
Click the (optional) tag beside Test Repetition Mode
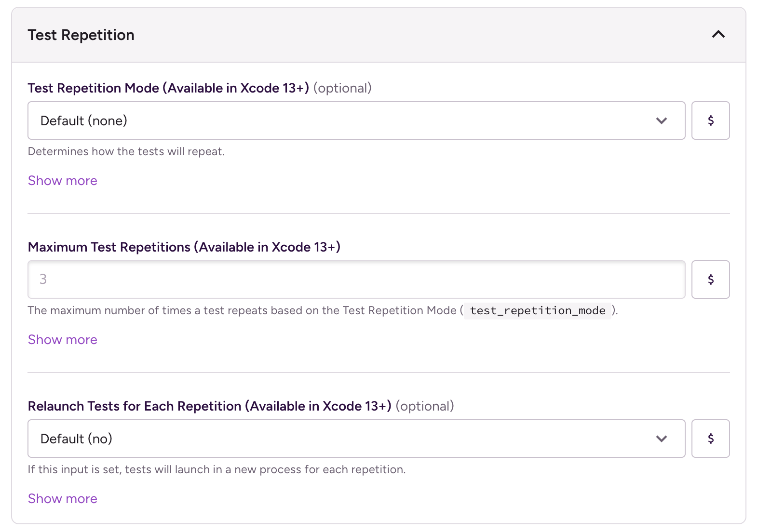click(x=342, y=88)
